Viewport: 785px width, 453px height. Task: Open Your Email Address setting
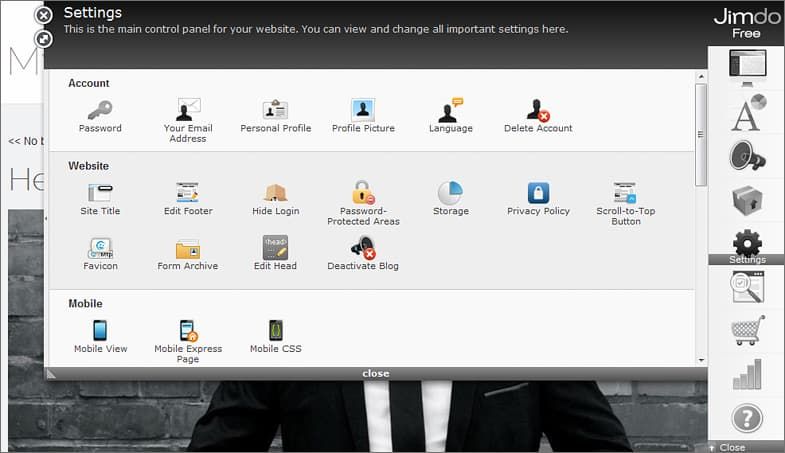(188, 121)
